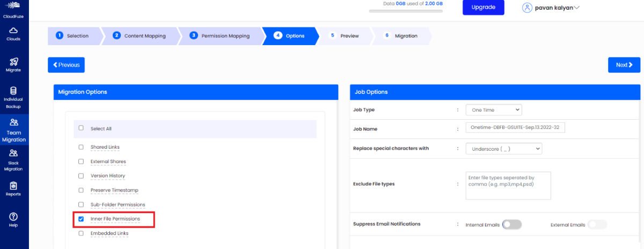Click the CloudFuze logo
644x249 pixels.
point(14,6)
